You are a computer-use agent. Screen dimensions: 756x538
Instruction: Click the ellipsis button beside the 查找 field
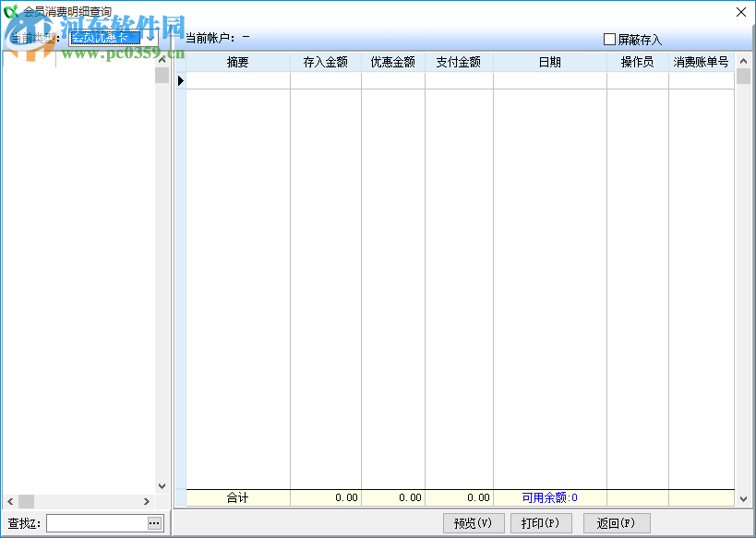[x=152, y=523]
